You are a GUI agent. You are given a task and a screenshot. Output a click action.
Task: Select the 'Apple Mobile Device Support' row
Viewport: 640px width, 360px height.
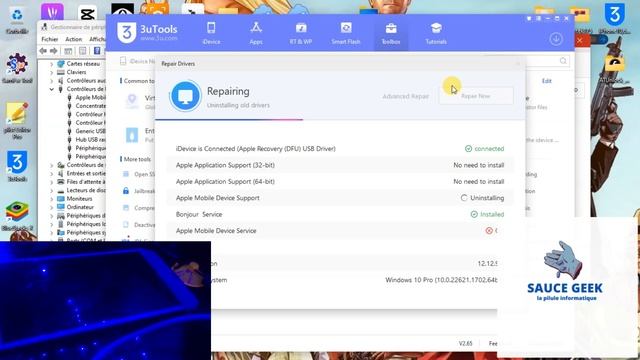coord(340,198)
